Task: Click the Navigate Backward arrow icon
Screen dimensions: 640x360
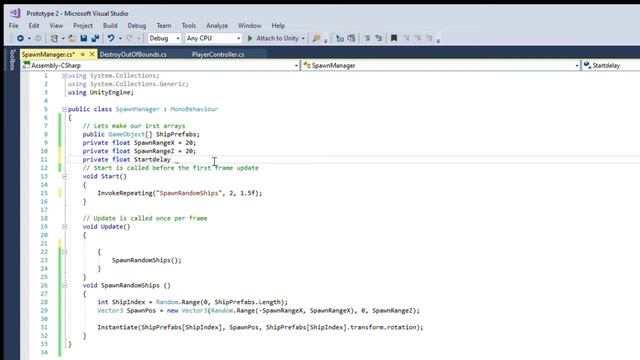Action: point(20,38)
